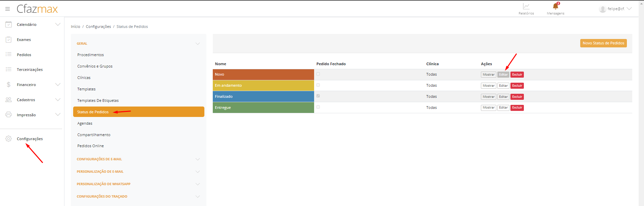Toggle Pedido Fechado checkbox for Novo
The width and height of the screenshot is (644, 206).
318,74
